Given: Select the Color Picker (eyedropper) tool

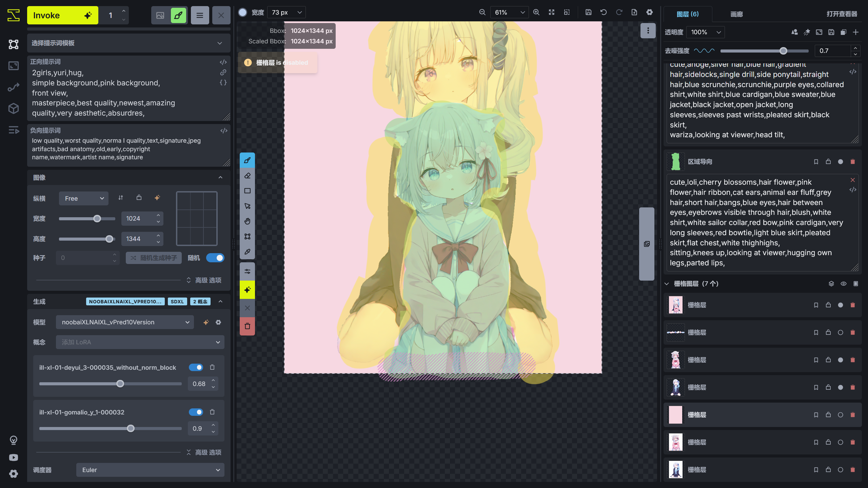Looking at the screenshot, I should tap(247, 251).
